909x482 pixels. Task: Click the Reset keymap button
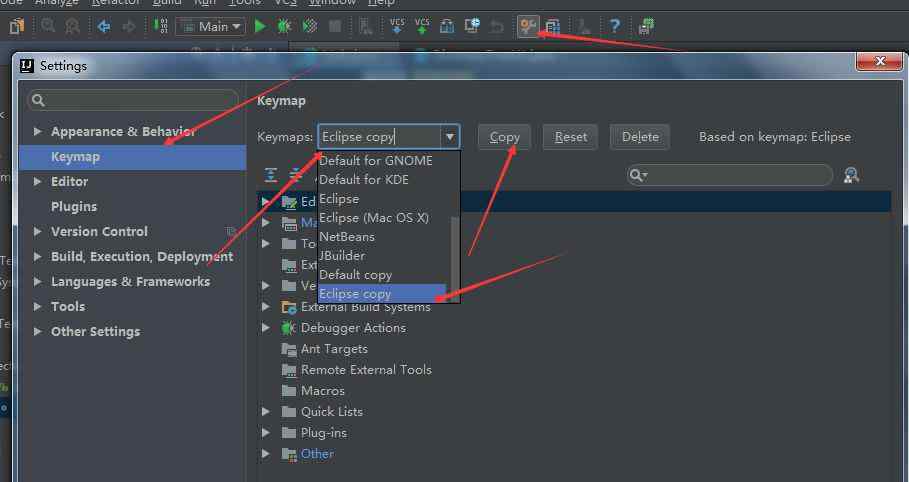tap(570, 137)
